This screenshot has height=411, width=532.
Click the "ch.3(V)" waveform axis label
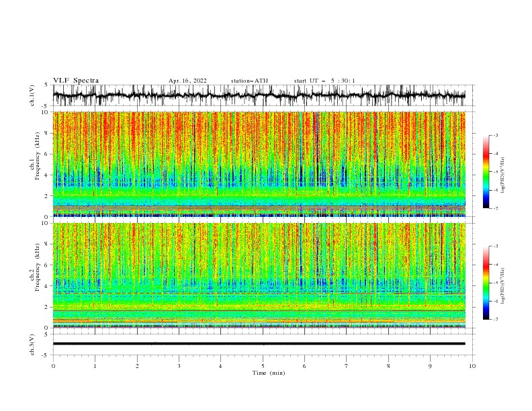pos(32,345)
